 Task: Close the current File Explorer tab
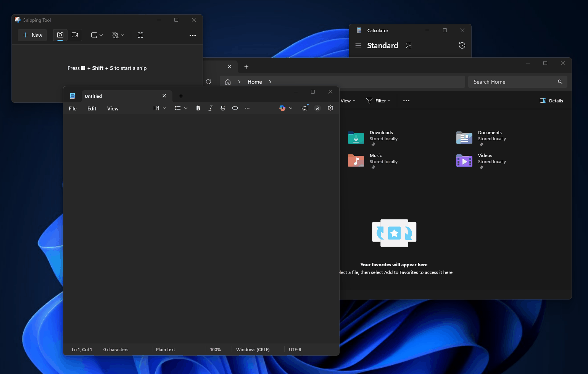[x=230, y=66]
